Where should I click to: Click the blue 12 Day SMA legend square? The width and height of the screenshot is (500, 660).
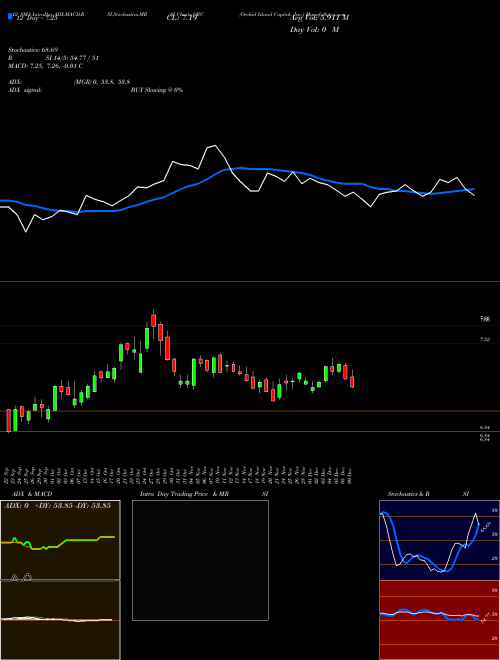point(10,16)
